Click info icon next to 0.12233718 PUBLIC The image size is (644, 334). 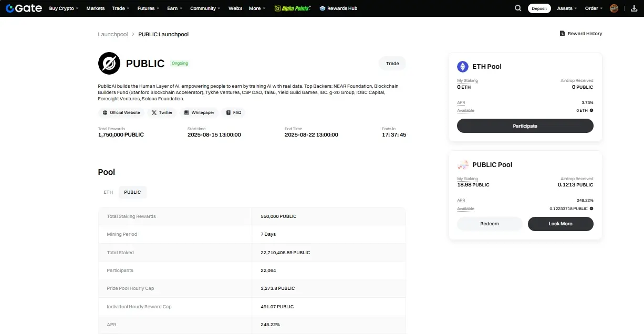(x=591, y=208)
